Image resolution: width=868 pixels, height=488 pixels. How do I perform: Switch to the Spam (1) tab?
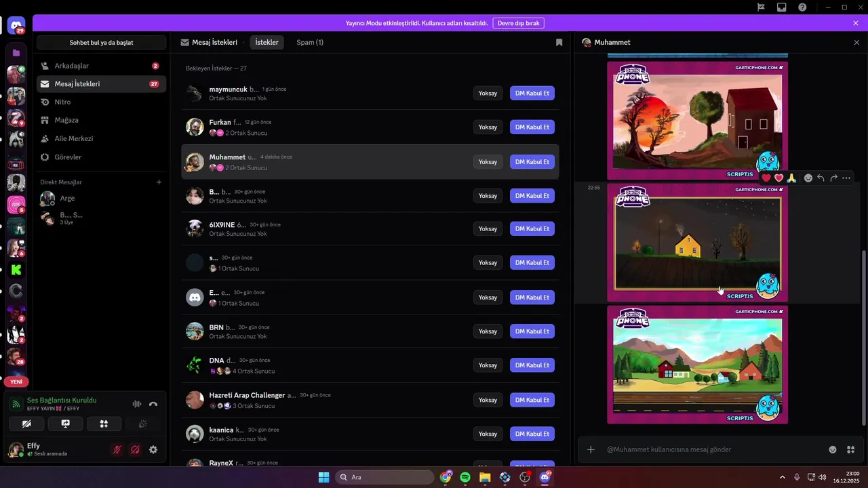coord(310,42)
